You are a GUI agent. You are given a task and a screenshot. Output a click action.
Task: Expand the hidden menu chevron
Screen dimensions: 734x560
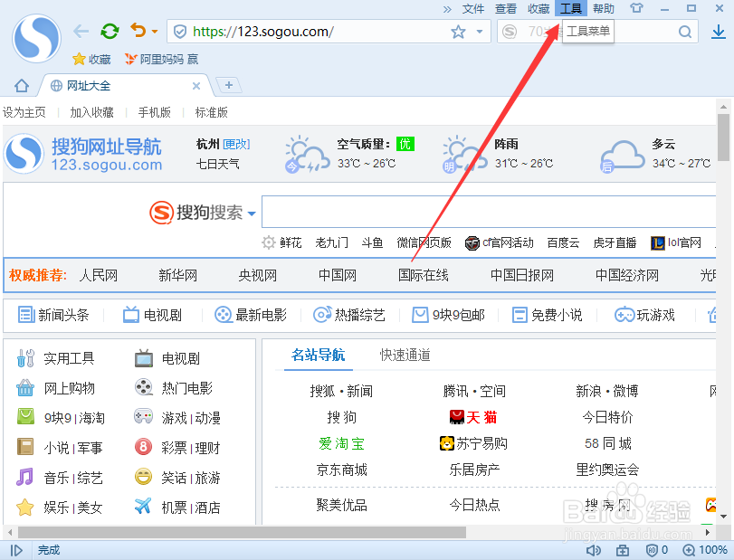447,9
